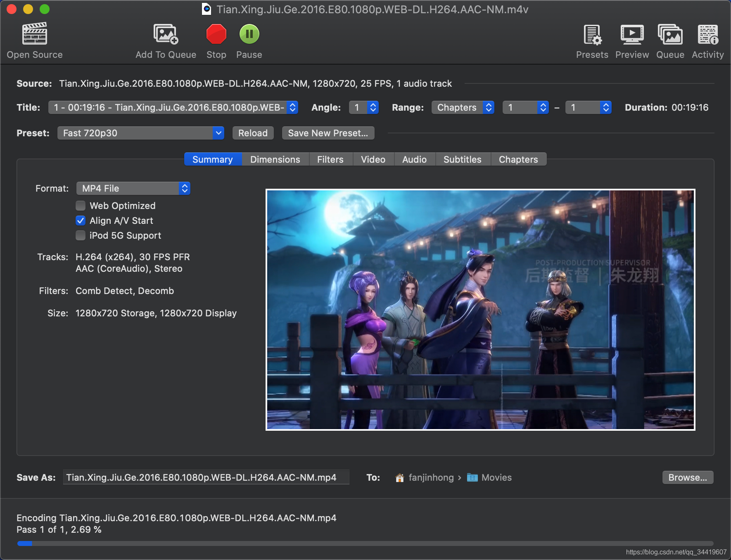Click encoding progress bar
731x560 pixels.
point(365,543)
